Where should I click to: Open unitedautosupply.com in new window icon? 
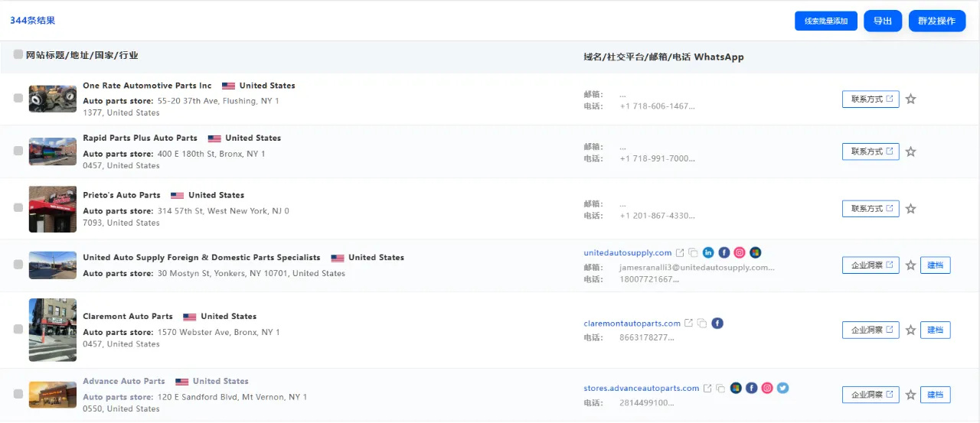tap(680, 252)
